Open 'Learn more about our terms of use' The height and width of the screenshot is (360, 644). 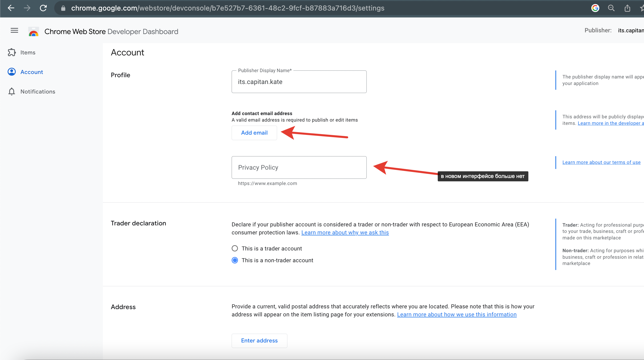click(601, 162)
